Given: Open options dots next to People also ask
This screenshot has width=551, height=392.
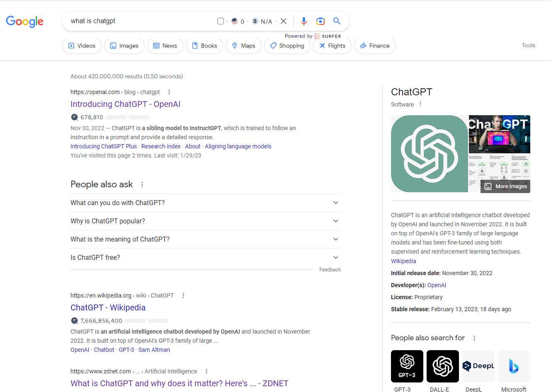Looking at the screenshot, I should [142, 184].
